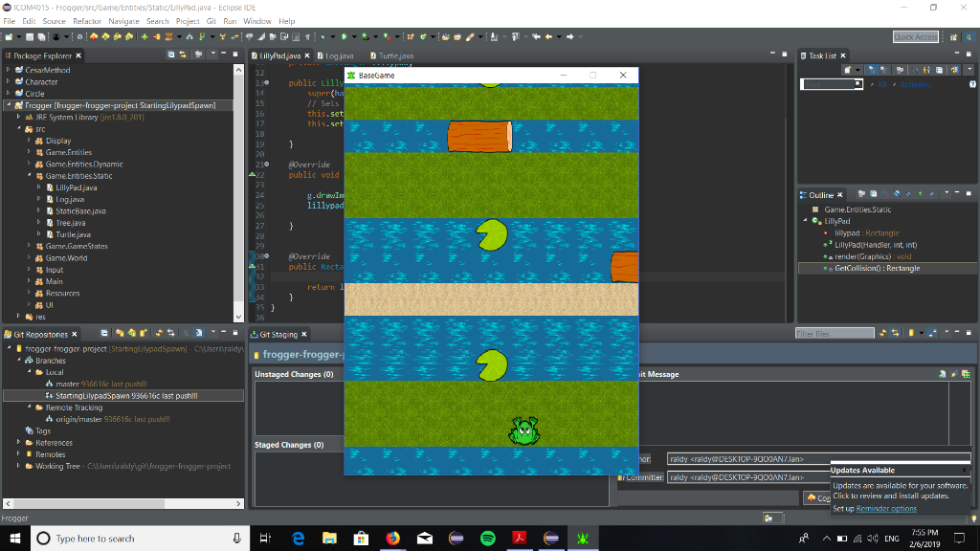Click the Task View taskbar icon
This screenshot has height=551, width=980.
click(x=266, y=538)
